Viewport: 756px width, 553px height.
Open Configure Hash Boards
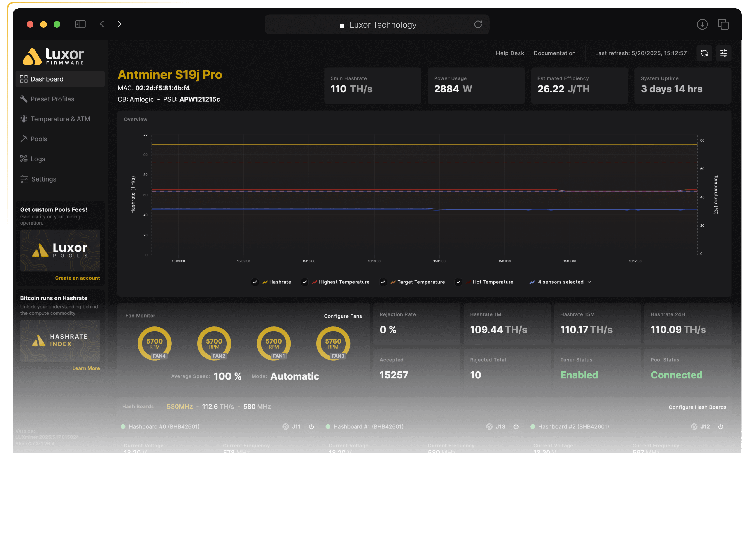697,407
